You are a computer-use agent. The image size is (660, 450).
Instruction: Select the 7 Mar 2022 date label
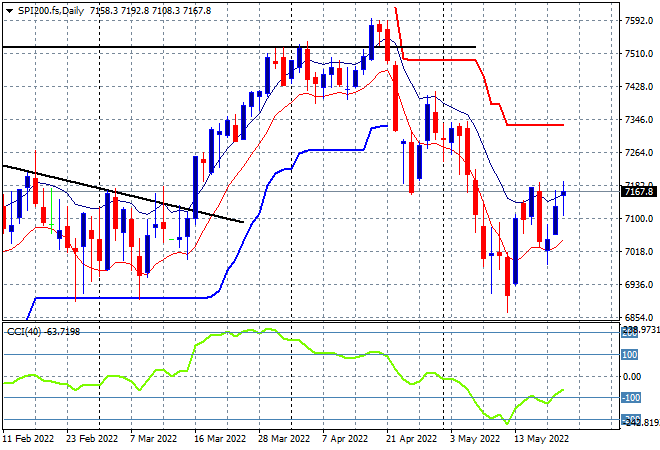point(153,439)
